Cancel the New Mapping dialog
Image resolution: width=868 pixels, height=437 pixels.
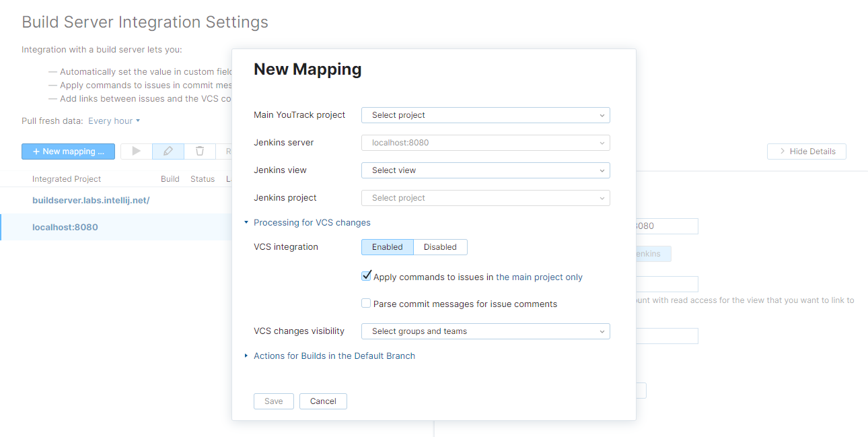coord(323,401)
